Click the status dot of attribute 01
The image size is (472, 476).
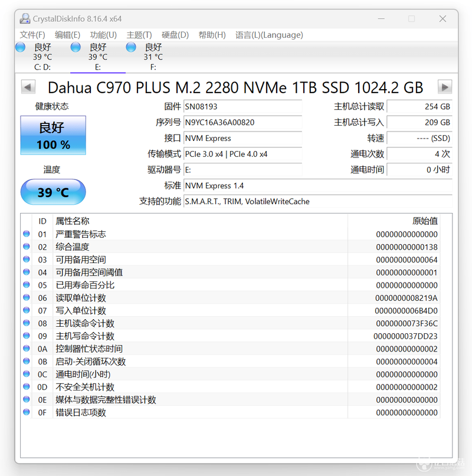[x=27, y=234]
